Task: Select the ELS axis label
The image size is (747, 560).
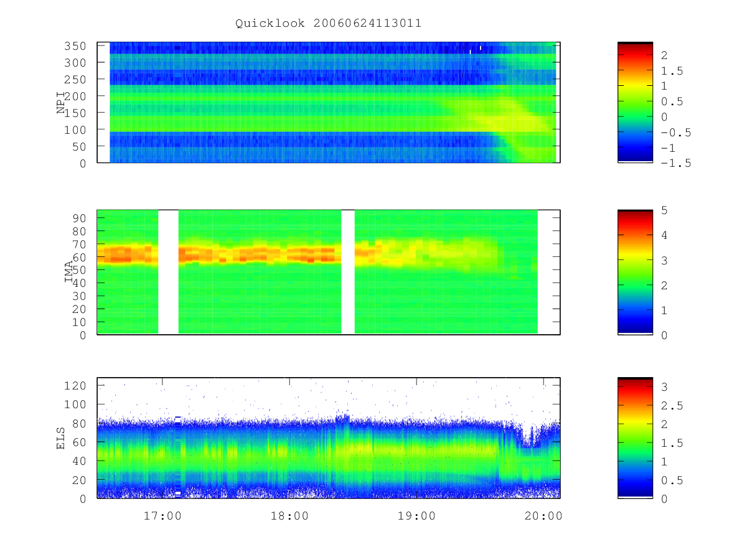Action: tap(61, 438)
